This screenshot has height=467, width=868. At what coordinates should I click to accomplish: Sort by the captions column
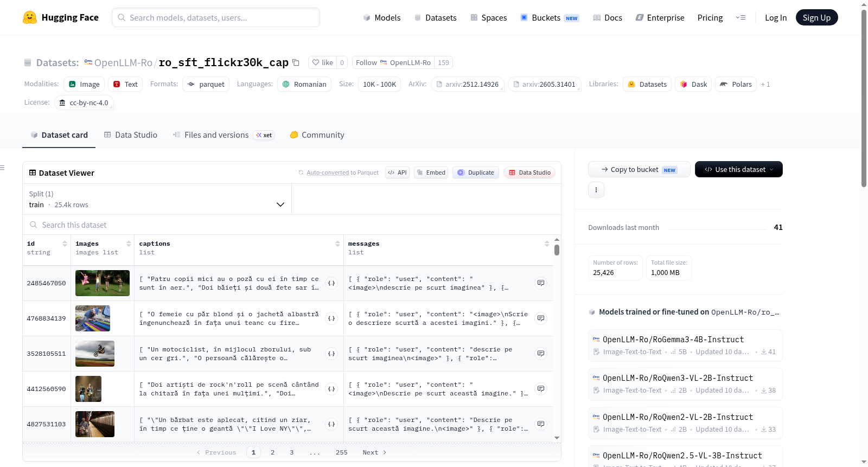[x=337, y=244]
